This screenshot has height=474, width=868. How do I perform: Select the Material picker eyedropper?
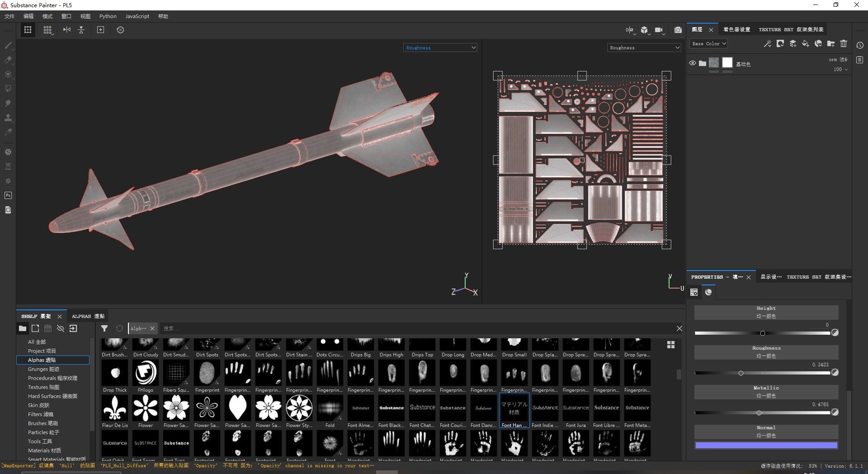click(x=8, y=132)
